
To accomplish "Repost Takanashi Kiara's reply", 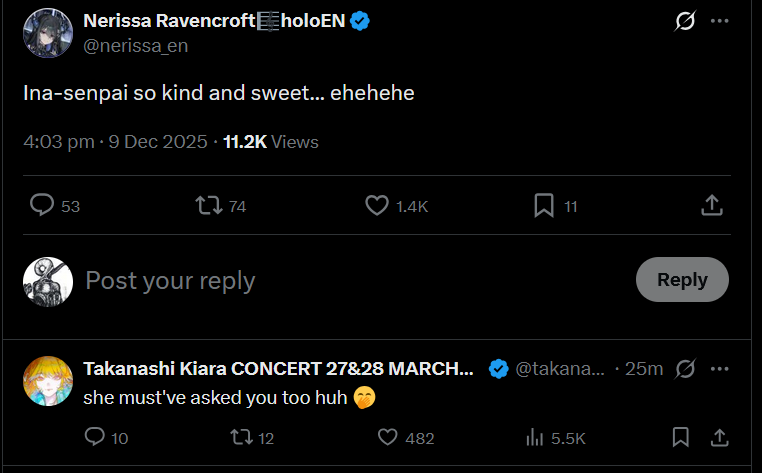I will point(241,437).
